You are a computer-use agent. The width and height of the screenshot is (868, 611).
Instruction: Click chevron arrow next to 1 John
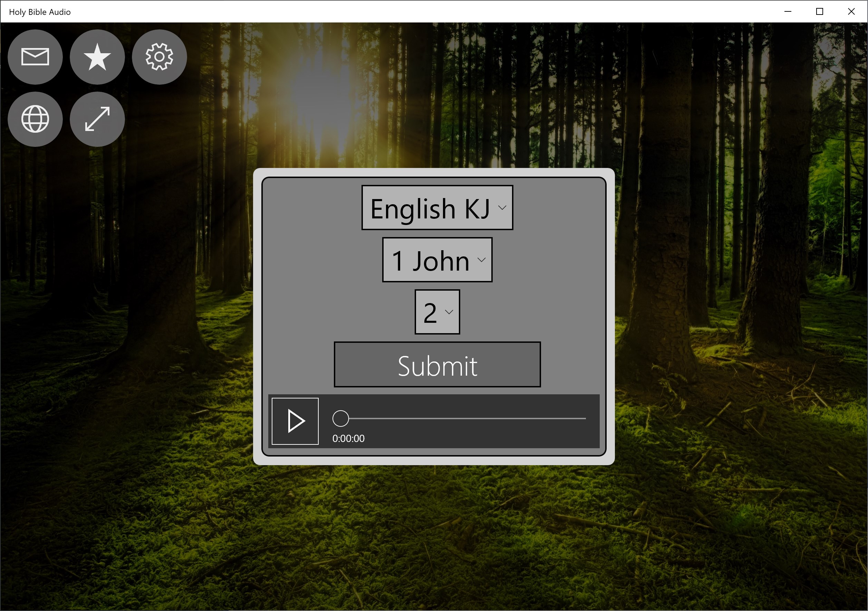481,260
